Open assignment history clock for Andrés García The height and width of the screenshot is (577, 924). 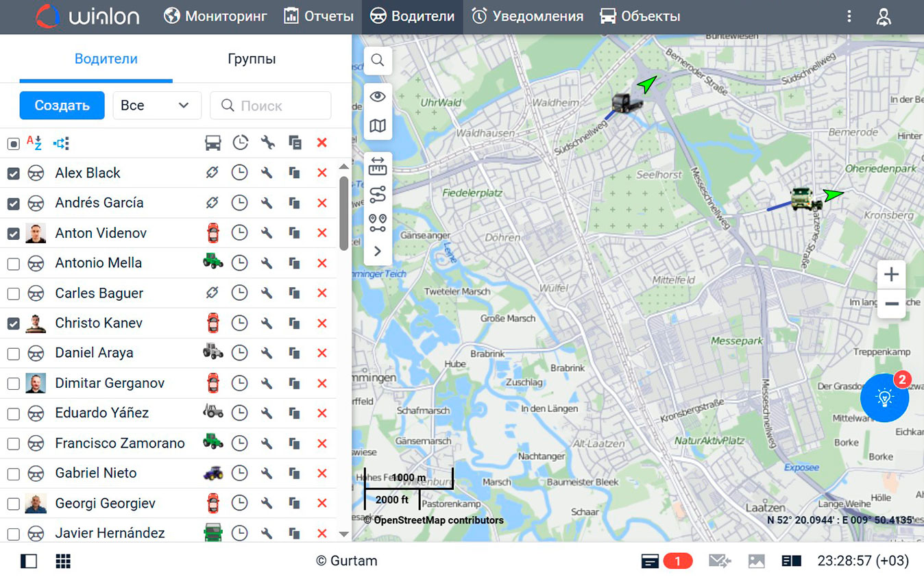pos(239,203)
